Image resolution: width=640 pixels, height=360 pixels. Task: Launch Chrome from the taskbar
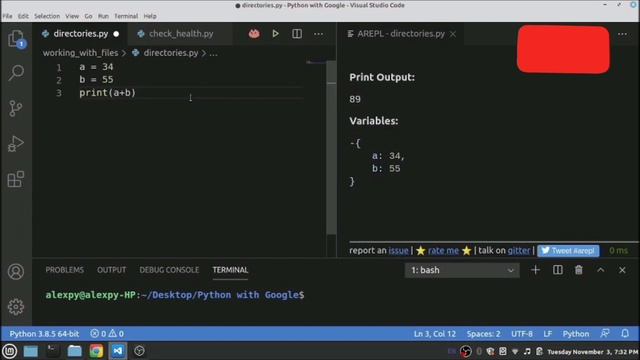(x=96, y=351)
